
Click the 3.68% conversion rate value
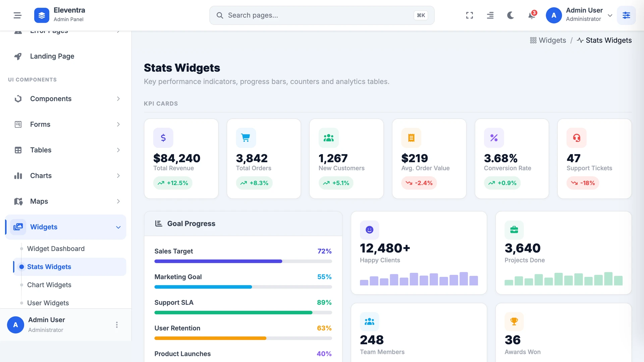pos(501,158)
